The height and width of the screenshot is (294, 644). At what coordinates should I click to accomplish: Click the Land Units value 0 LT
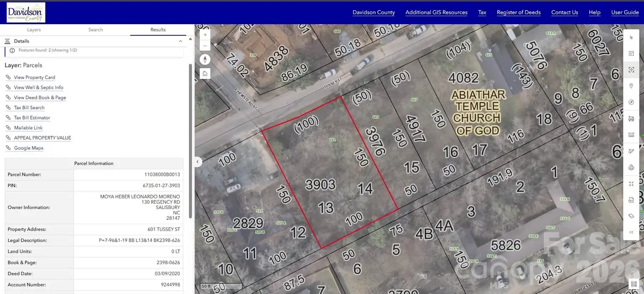(x=175, y=252)
